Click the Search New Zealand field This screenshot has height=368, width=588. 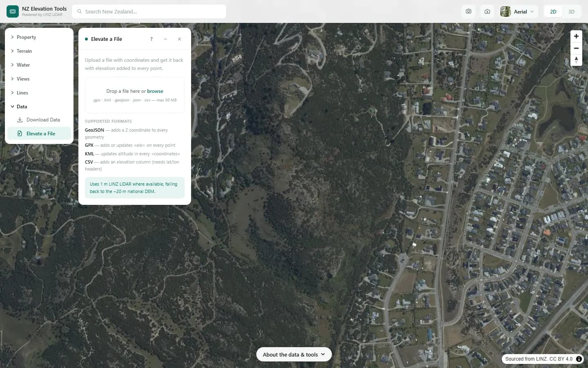click(x=149, y=11)
